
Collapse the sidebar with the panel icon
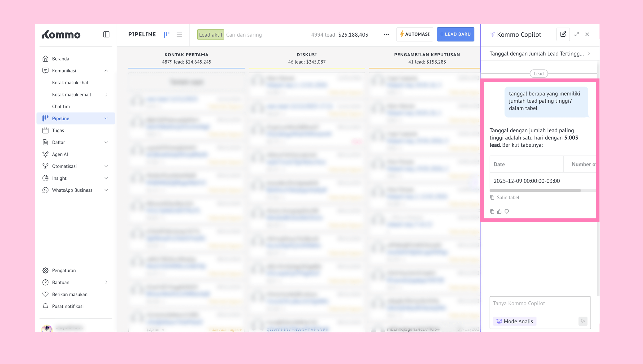click(106, 34)
